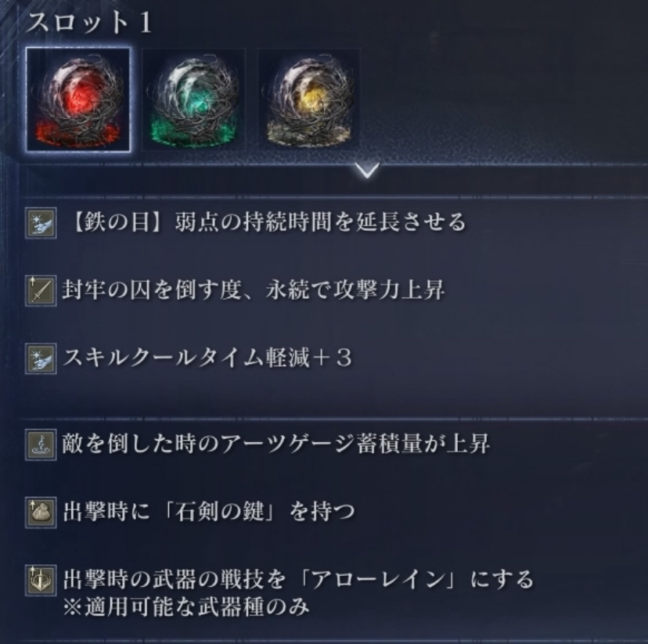This screenshot has height=644, width=648.
Task: Click the Arts gauge accumulation icon
Action: (41, 444)
